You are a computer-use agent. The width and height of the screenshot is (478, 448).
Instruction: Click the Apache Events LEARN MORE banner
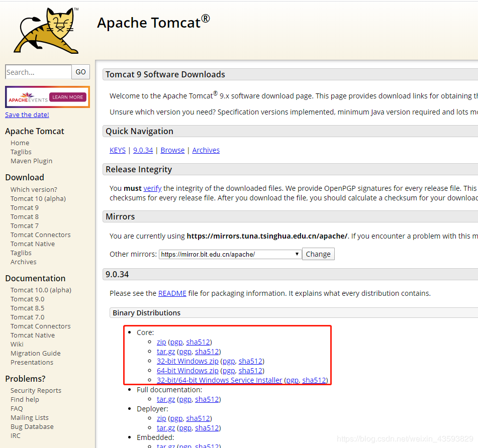point(48,97)
